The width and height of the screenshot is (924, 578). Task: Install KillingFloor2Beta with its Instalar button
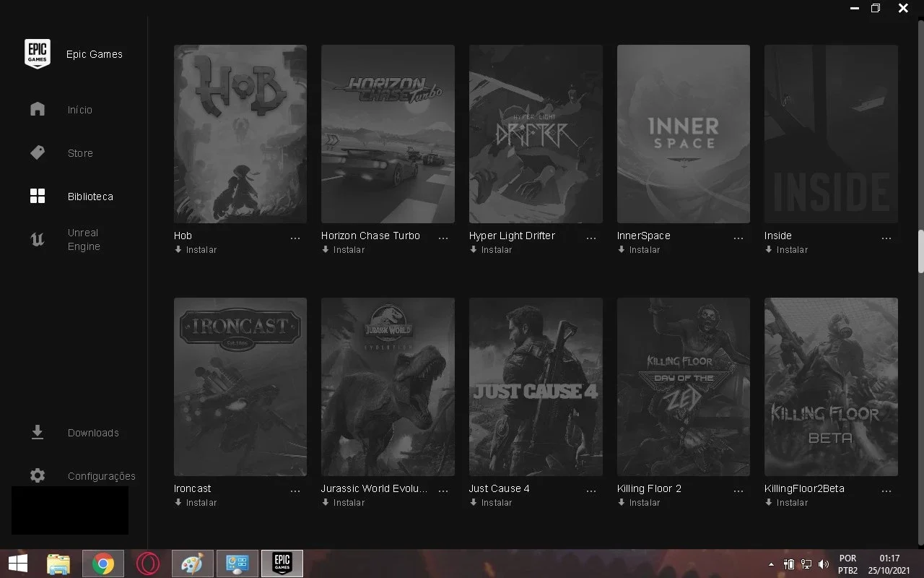click(786, 503)
